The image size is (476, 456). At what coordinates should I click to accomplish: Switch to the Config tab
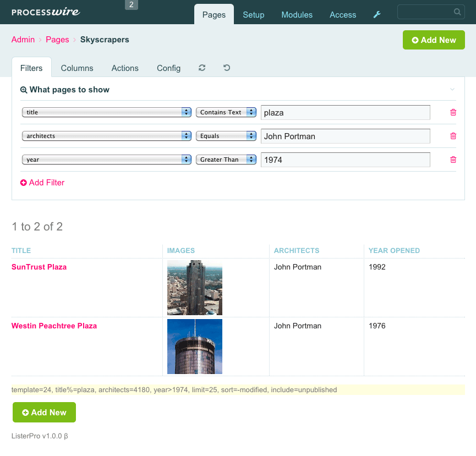169,68
